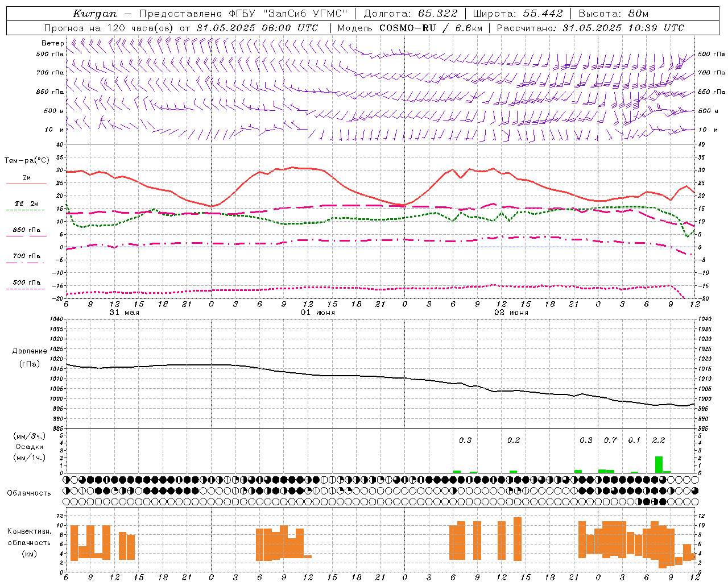Click the "Облачность" cloud cover label
The width and height of the screenshot is (728, 582).
point(29,493)
